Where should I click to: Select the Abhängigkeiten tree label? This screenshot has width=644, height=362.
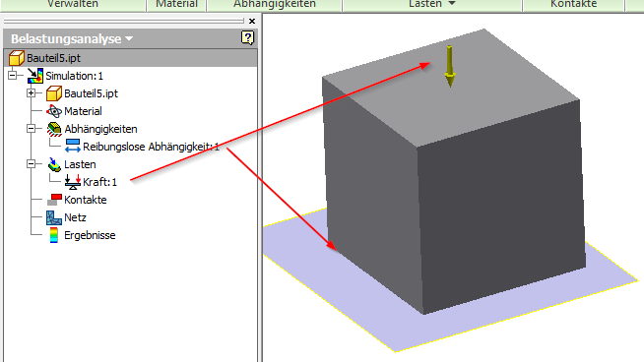100,129
